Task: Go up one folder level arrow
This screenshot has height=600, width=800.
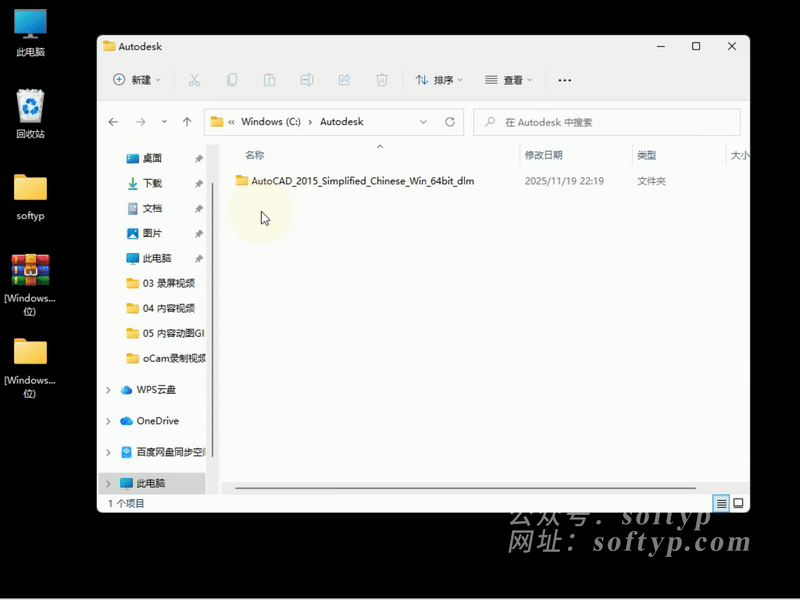Action: [187, 122]
